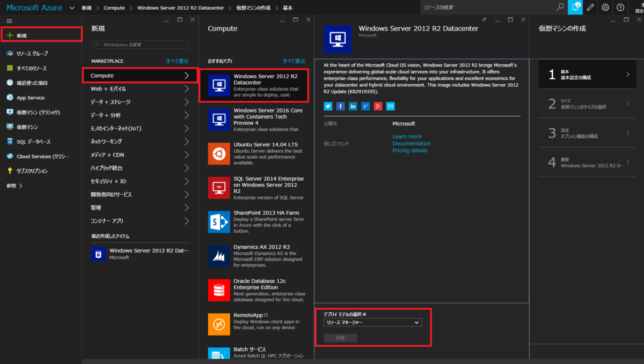The width and height of the screenshot is (644, 364).
Task: Open the help question mark icon
Action: click(x=620, y=7)
